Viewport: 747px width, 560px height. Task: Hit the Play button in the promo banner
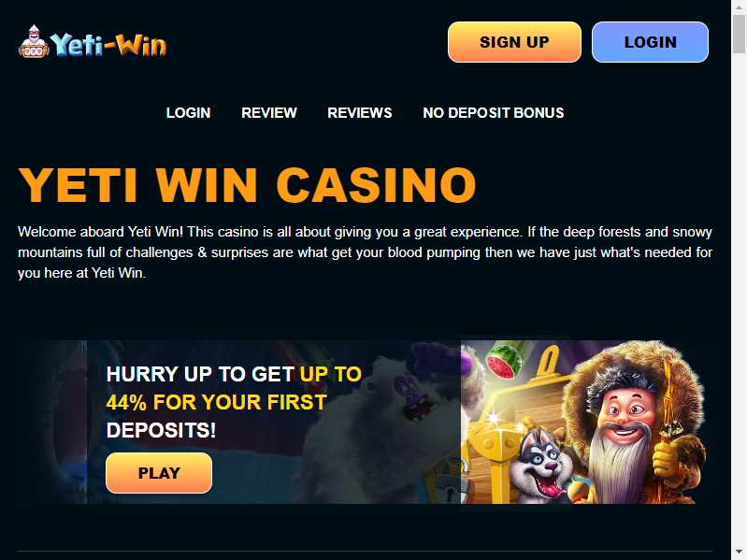[159, 473]
